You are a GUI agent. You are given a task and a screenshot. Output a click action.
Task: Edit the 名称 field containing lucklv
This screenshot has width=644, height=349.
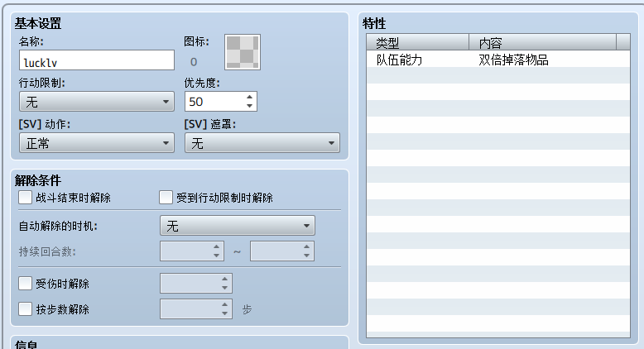(x=97, y=60)
